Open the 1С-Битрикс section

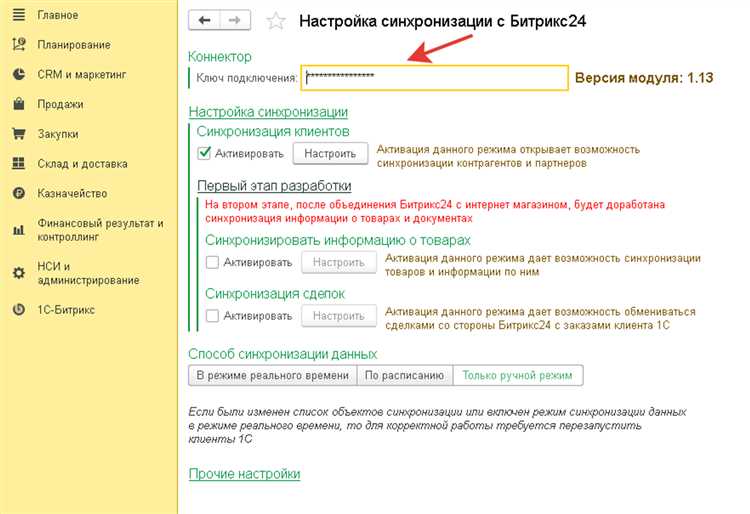[66, 309]
